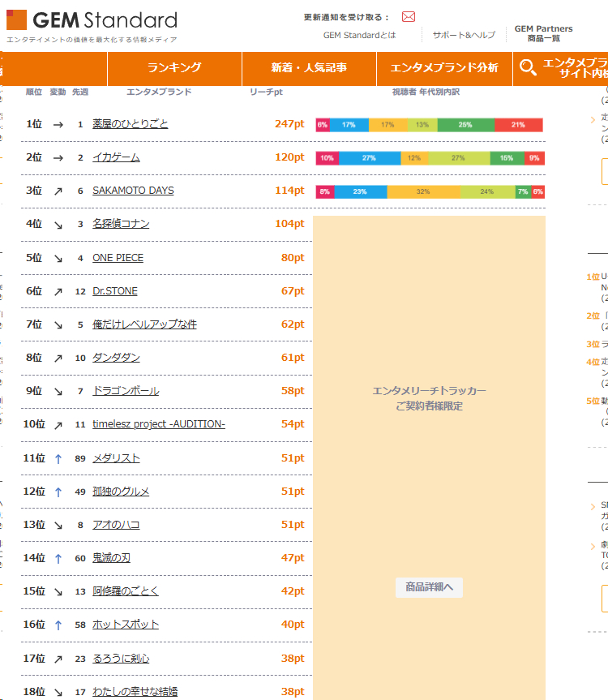
Task: Open the 新着・人気記事 menu tab
Action: (309, 68)
